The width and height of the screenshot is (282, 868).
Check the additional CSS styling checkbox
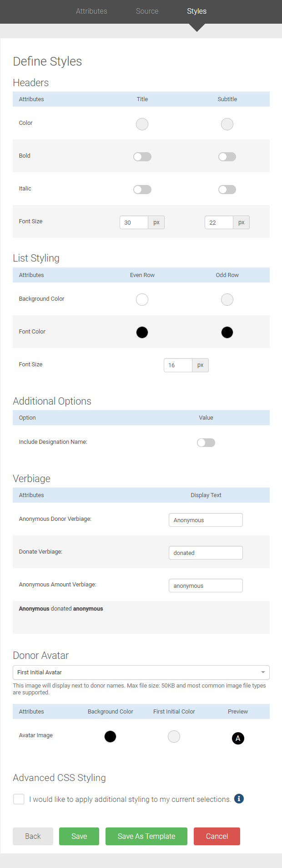pos(19,799)
